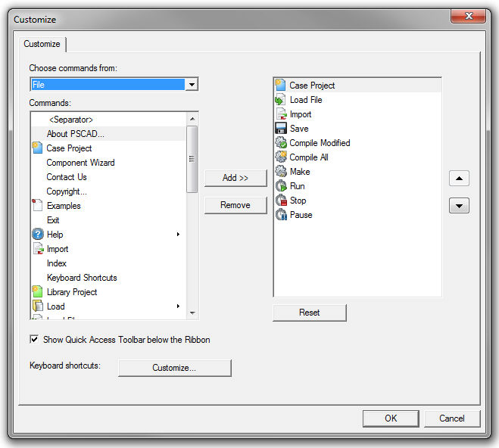This screenshot has height=448, width=499.
Task: Click the Compile All gear icon
Action: [280, 157]
